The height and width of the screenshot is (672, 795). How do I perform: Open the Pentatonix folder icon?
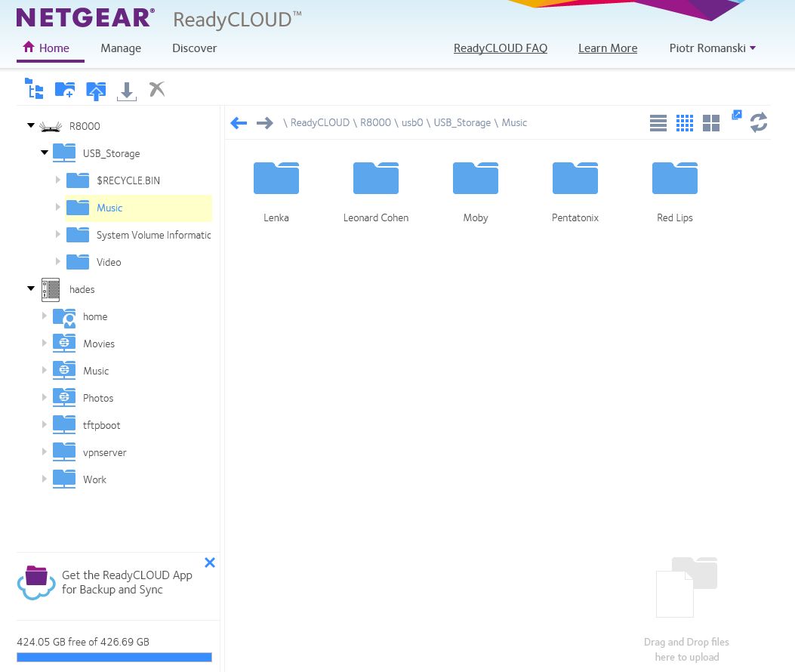[575, 178]
